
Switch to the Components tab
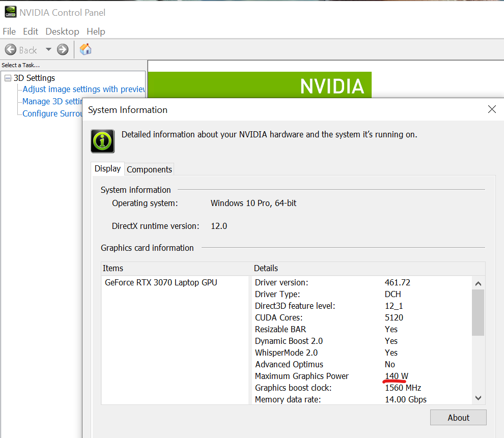150,169
